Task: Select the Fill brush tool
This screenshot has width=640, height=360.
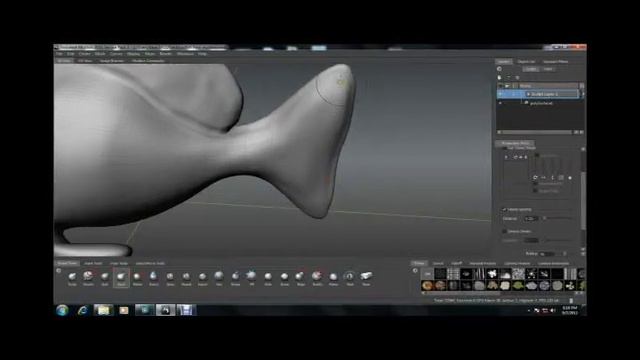Action: (251, 278)
